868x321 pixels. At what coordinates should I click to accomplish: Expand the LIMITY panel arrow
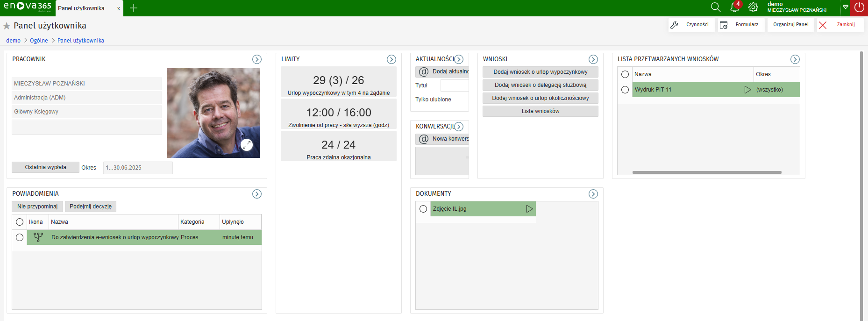(x=391, y=59)
